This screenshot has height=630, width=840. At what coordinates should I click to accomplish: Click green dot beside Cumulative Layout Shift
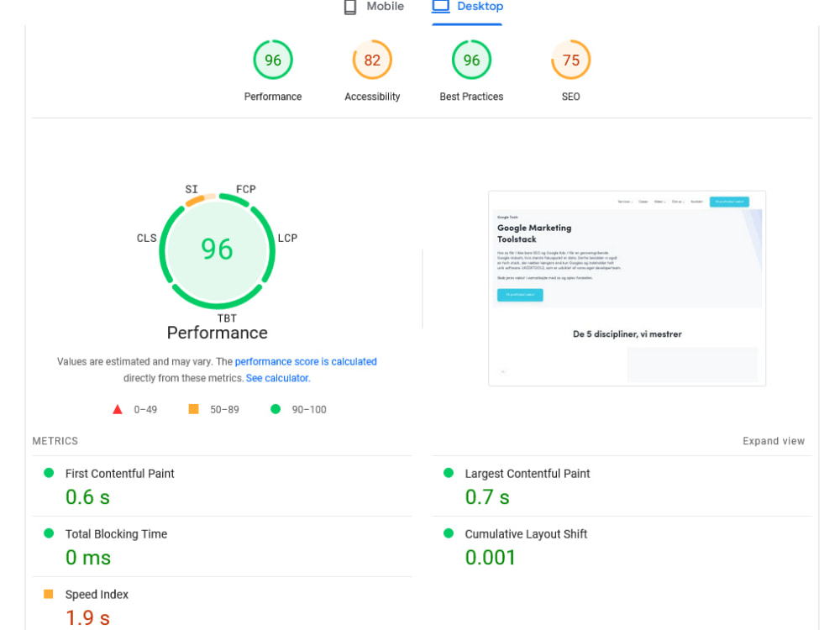tap(449, 533)
